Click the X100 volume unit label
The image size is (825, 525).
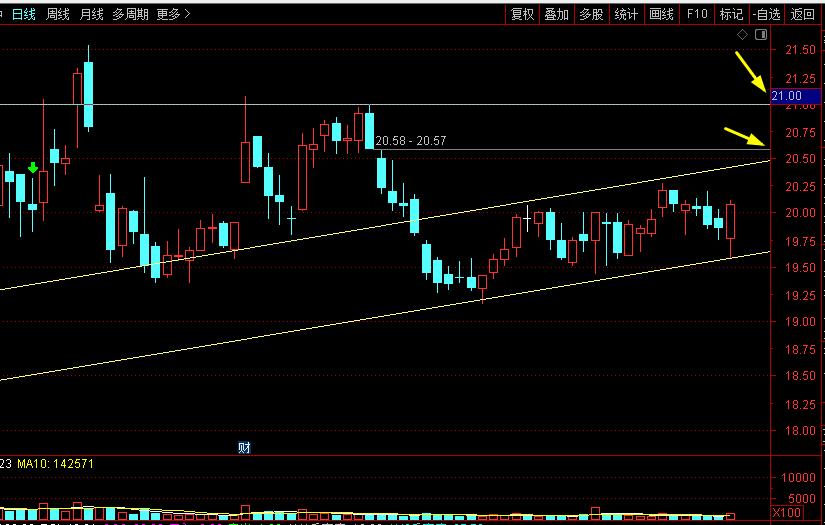(x=787, y=512)
